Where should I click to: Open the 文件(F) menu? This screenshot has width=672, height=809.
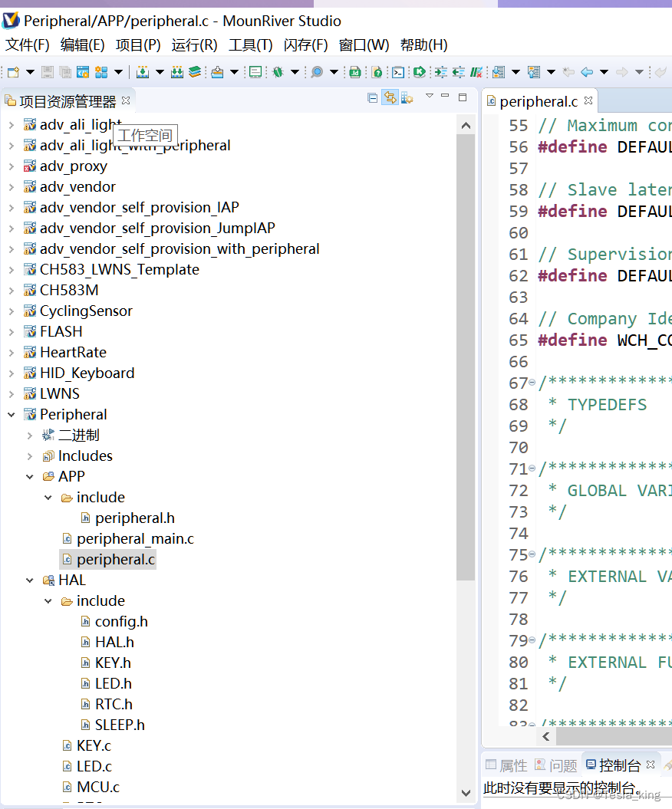28,45
